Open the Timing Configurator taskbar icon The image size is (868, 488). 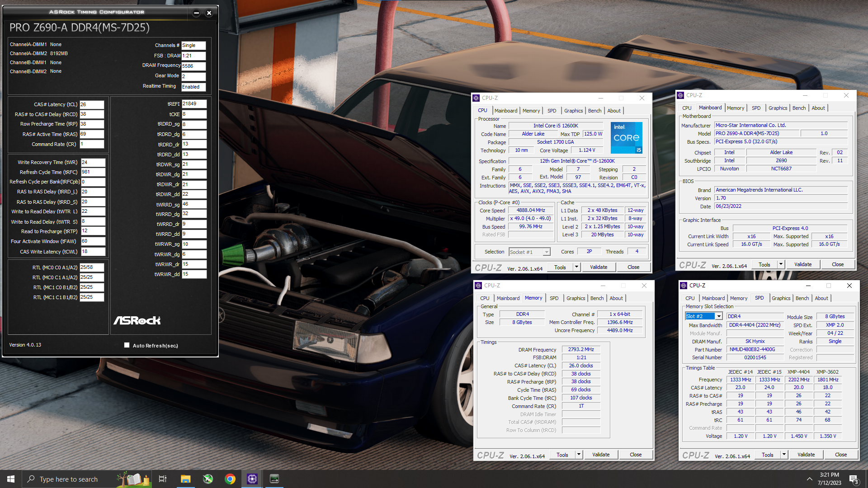click(x=274, y=479)
